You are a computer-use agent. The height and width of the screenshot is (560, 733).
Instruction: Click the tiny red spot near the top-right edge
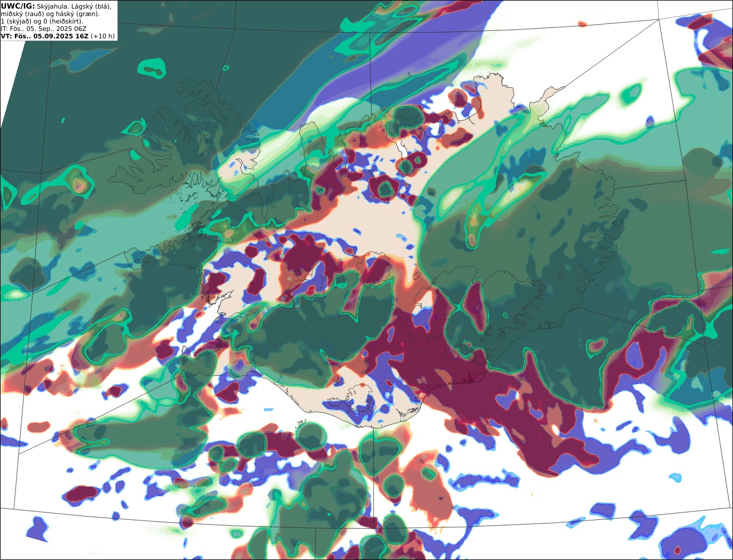(x=582, y=24)
